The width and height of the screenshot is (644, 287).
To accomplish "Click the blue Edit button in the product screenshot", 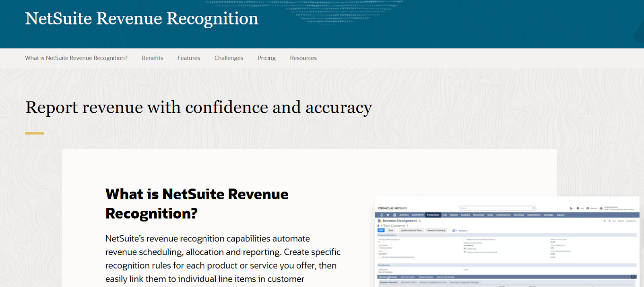I will click(x=381, y=230).
